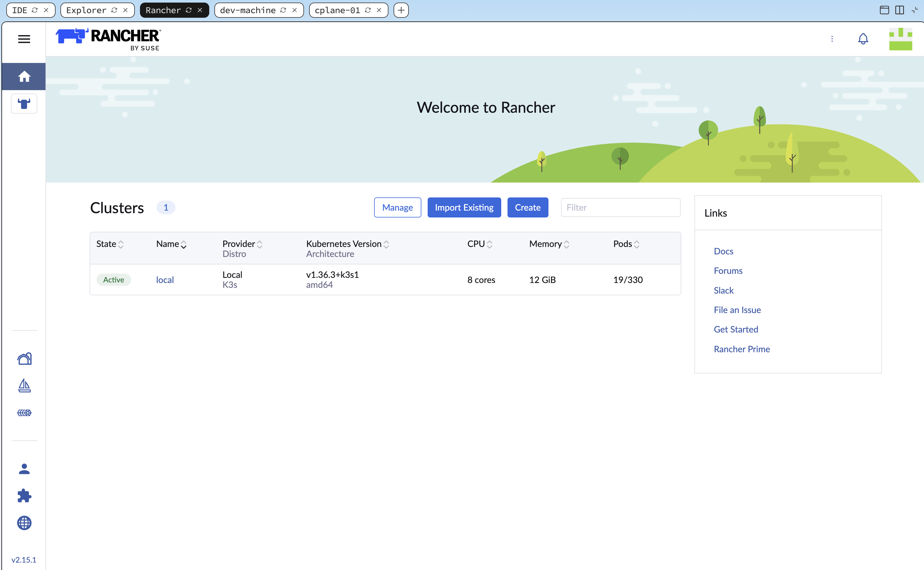This screenshot has height=570, width=924.
Task: Open the Get Started link
Action: pos(736,329)
